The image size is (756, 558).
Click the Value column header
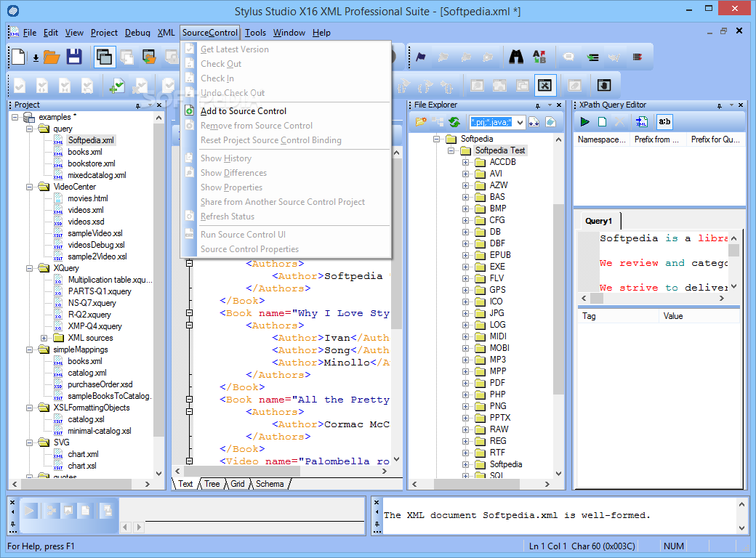[699, 316]
